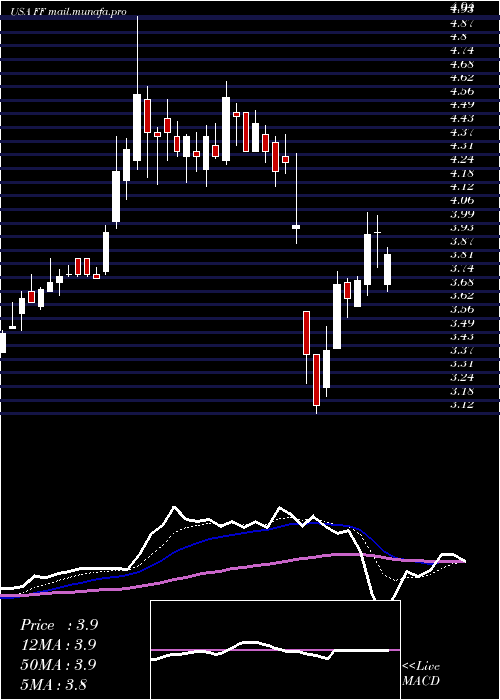Select the 3.68 price axis label
The height and width of the screenshot is (700, 500).
pos(462,282)
